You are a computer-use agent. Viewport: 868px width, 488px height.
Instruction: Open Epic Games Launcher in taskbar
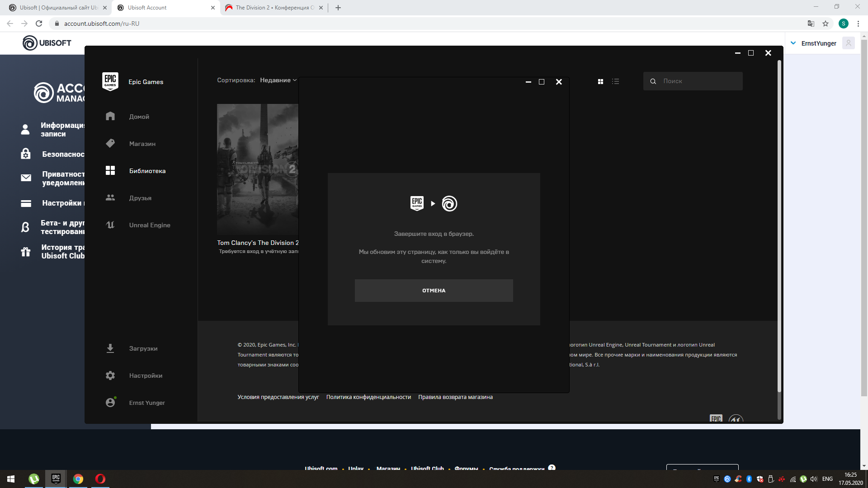(56, 479)
